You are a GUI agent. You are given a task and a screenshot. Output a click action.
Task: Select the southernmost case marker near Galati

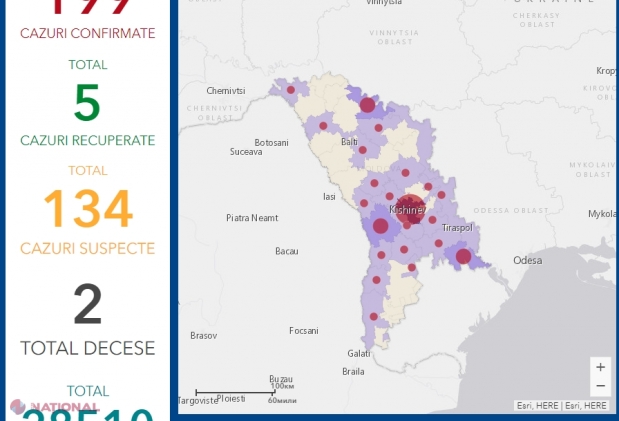coord(373,317)
